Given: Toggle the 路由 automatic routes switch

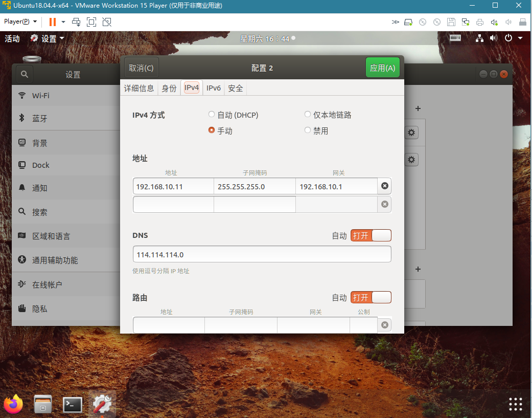Looking at the screenshot, I should point(371,297).
